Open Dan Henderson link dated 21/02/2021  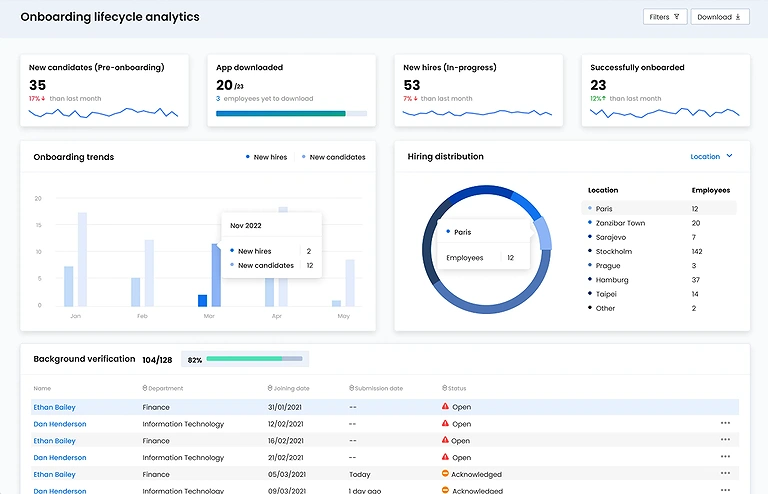coord(60,457)
